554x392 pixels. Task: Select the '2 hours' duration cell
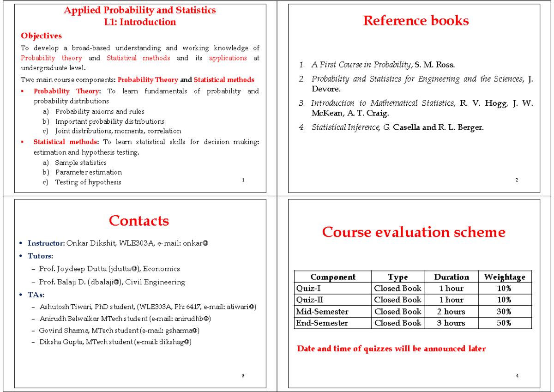point(451,312)
